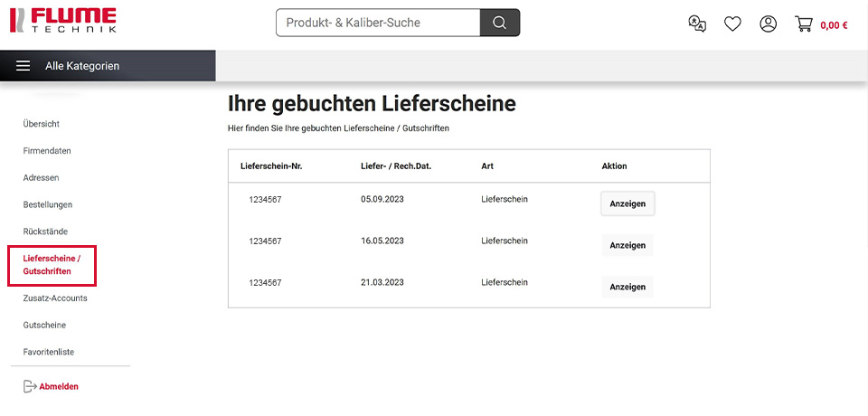Open the language translation icon
This screenshot has height=416, width=868.
(697, 24)
